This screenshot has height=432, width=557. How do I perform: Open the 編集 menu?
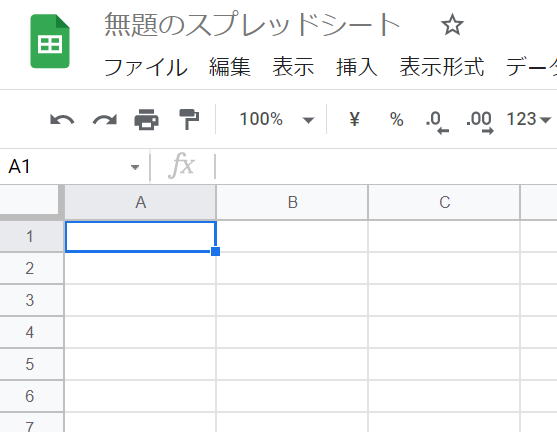pyautogui.click(x=230, y=67)
